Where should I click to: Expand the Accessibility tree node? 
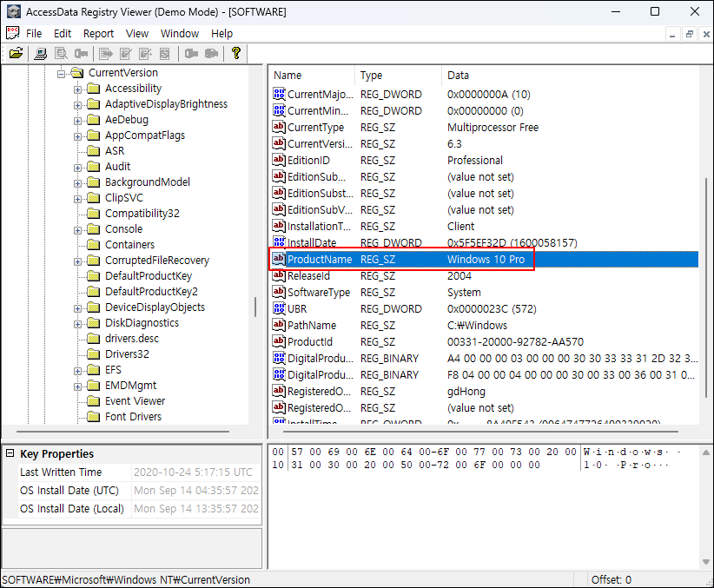(78, 89)
